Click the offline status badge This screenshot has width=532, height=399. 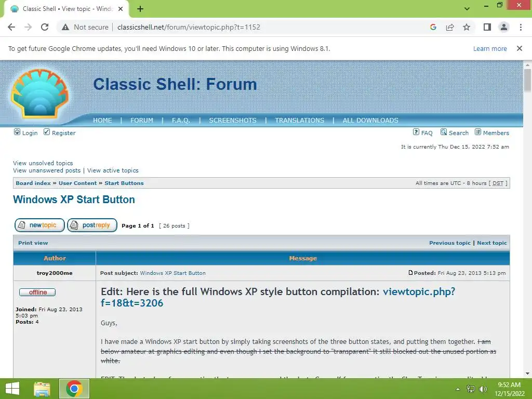(37, 292)
